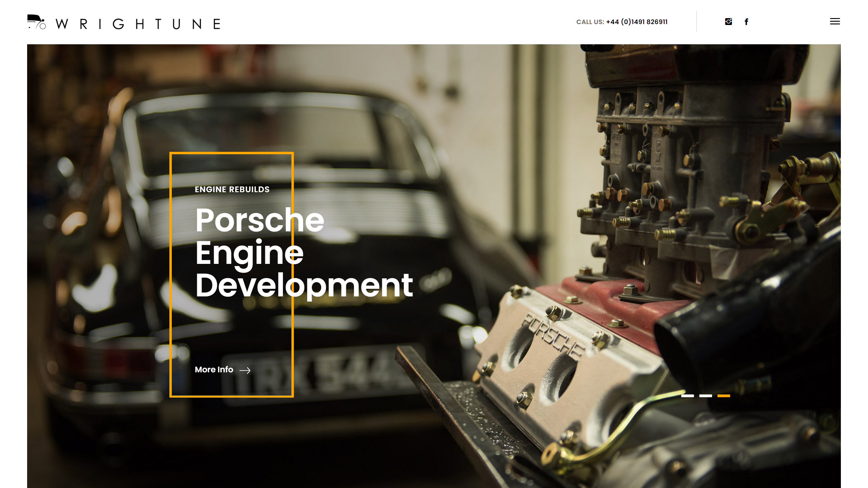This screenshot has width=868, height=488.
Task: Follow the More Info link
Action: (214, 370)
